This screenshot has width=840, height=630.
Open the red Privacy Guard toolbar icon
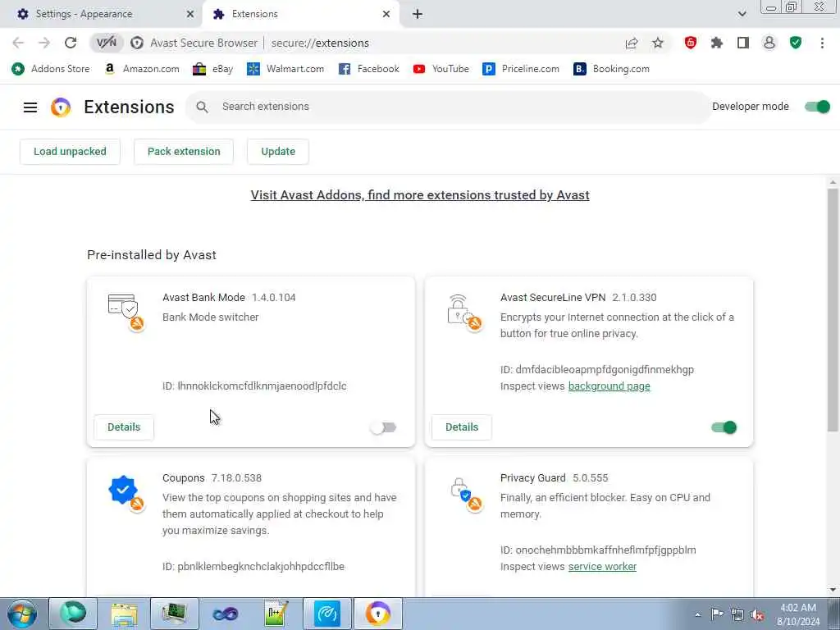click(691, 43)
